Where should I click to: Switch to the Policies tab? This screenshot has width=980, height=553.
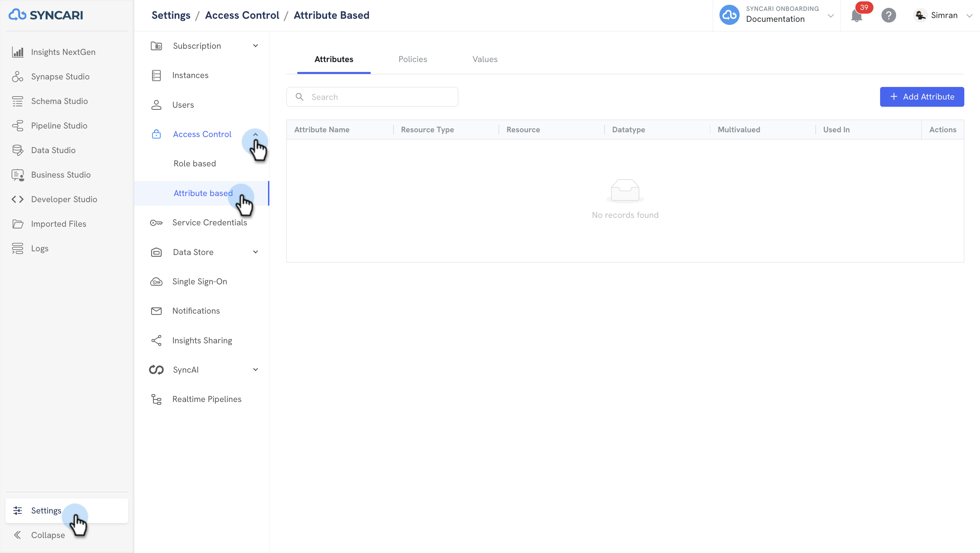[x=413, y=59]
